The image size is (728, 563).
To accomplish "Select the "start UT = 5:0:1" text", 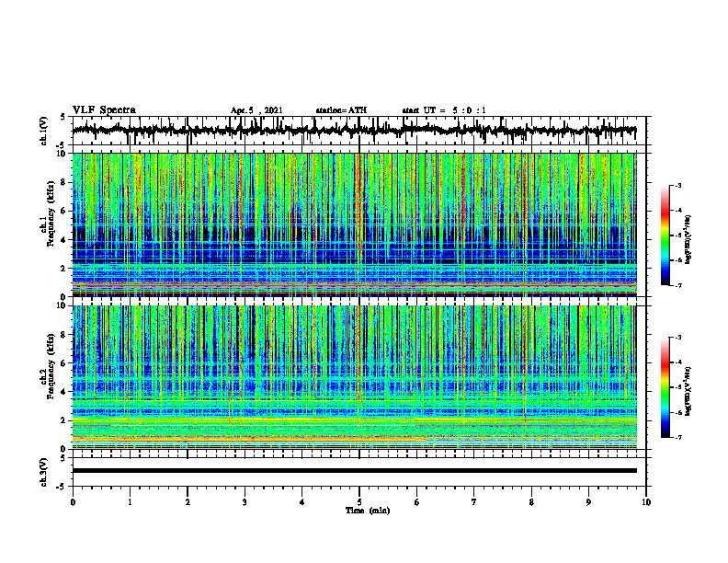I will (444, 110).
